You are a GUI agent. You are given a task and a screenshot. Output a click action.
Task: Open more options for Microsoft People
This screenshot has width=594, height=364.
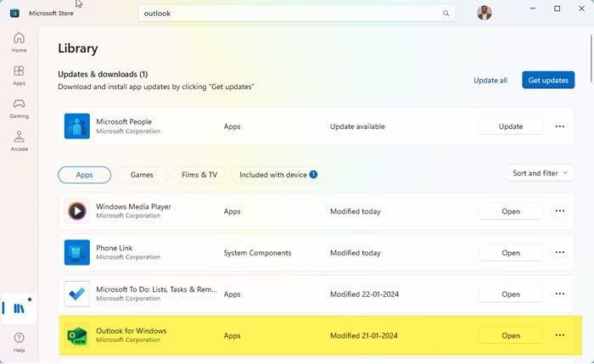coord(560,126)
